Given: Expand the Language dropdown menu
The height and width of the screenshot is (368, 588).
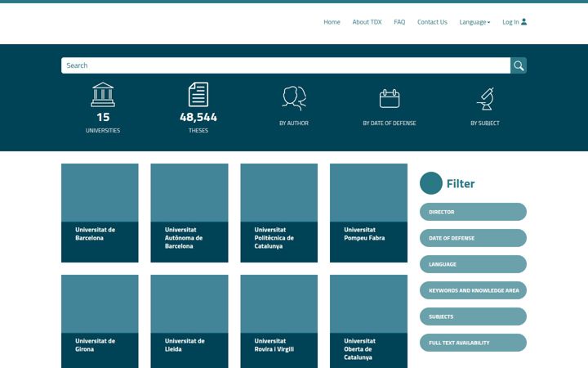Looking at the screenshot, I should [474, 22].
